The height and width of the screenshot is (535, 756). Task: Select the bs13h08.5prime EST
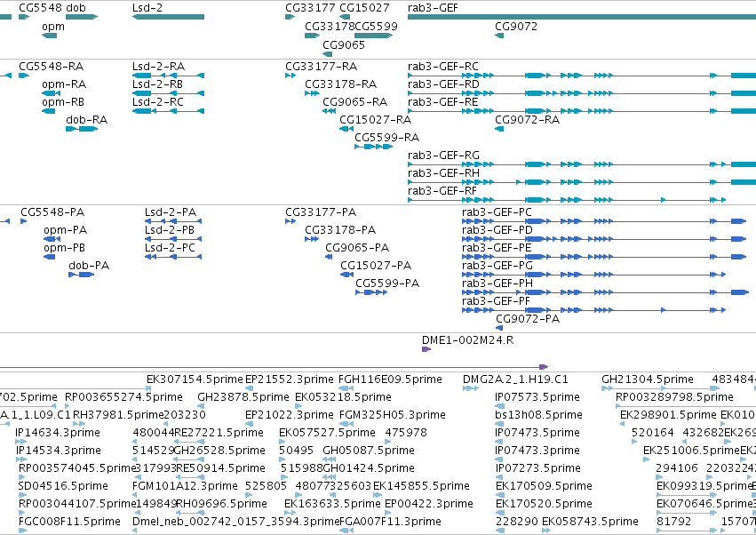coord(538,415)
